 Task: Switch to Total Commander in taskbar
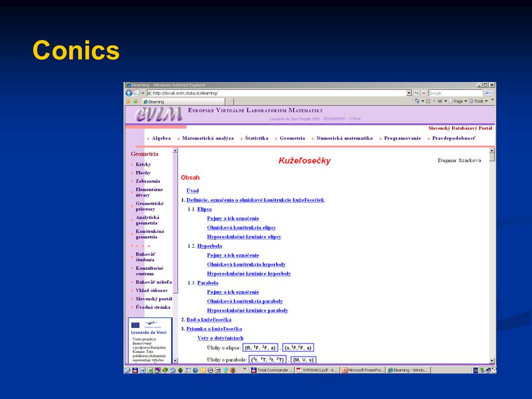(x=272, y=370)
